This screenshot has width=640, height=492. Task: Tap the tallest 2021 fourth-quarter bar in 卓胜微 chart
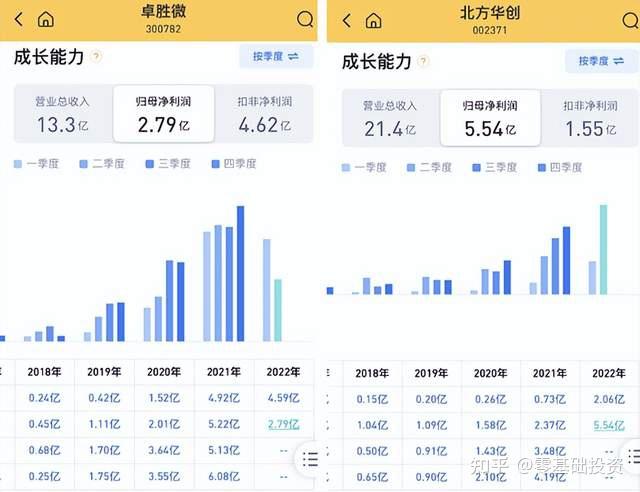click(240, 274)
